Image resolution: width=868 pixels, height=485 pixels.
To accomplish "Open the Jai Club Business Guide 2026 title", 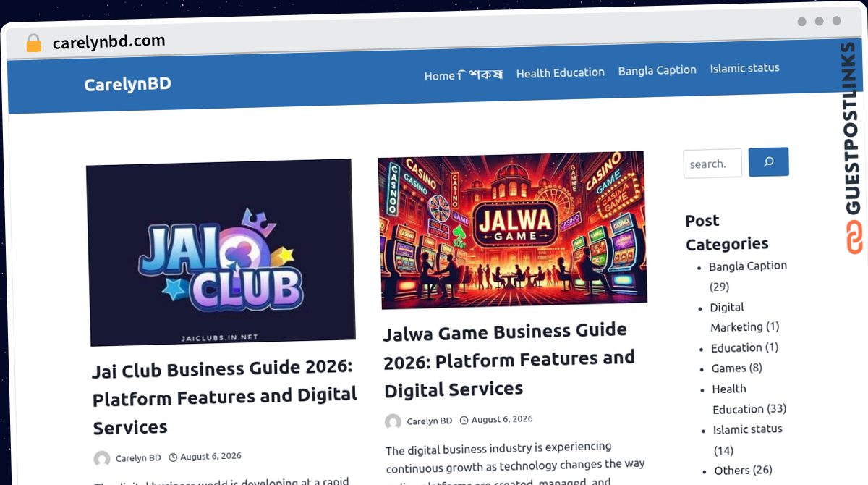I will pyautogui.click(x=224, y=397).
